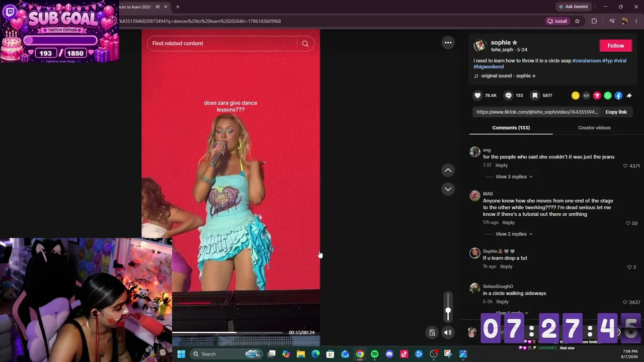The image size is (644, 362).
Task: Switch to the Comments (133) tab
Action: (x=511, y=128)
